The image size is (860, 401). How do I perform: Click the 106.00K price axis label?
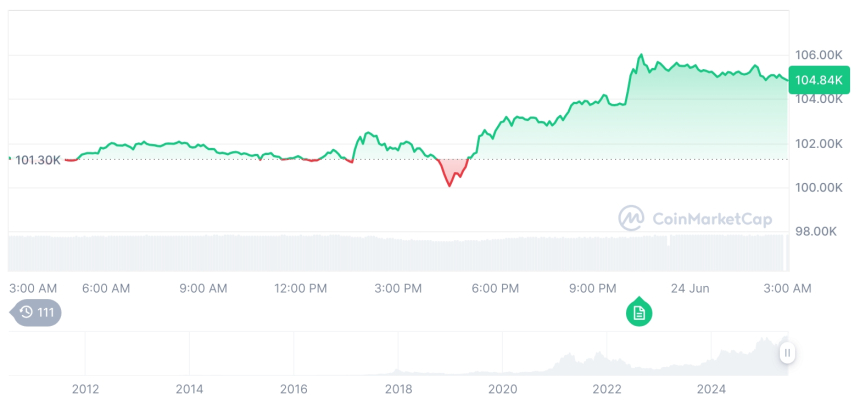pyautogui.click(x=817, y=54)
